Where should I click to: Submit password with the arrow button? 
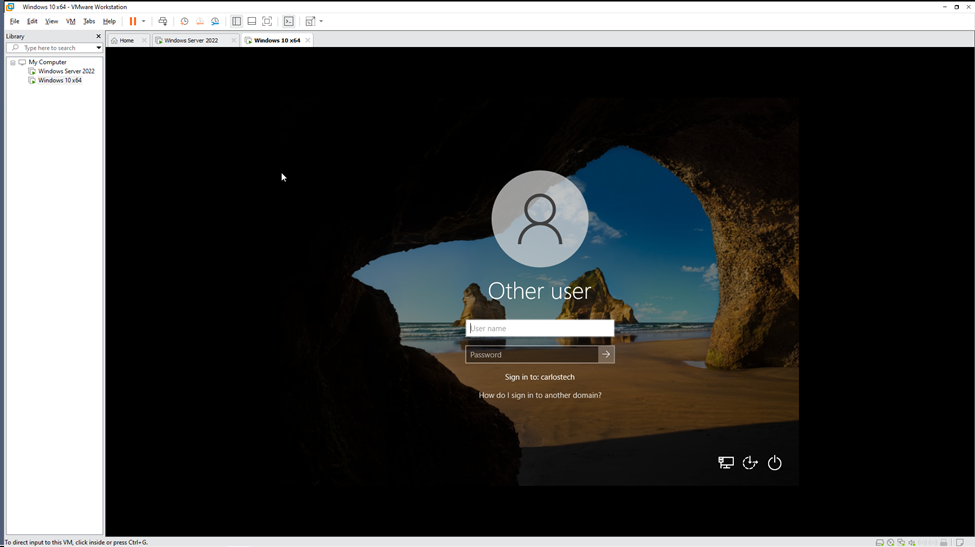(x=606, y=354)
